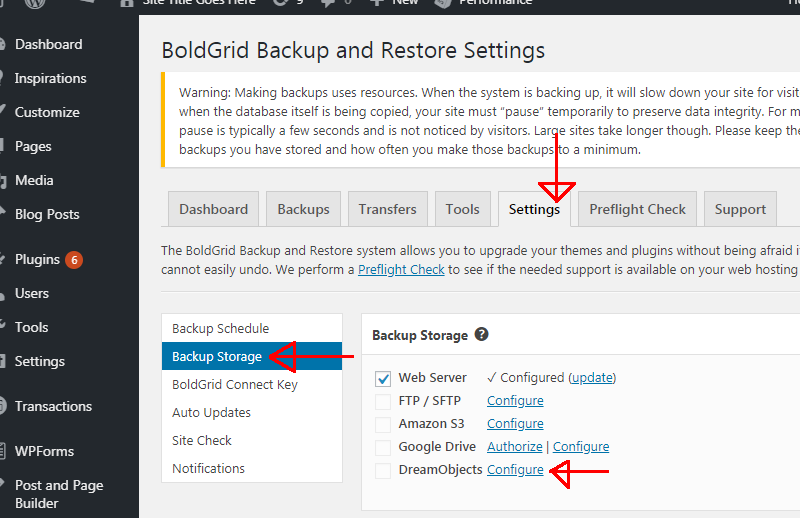Click the Web Server update link
This screenshot has height=518, width=800.
point(592,378)
